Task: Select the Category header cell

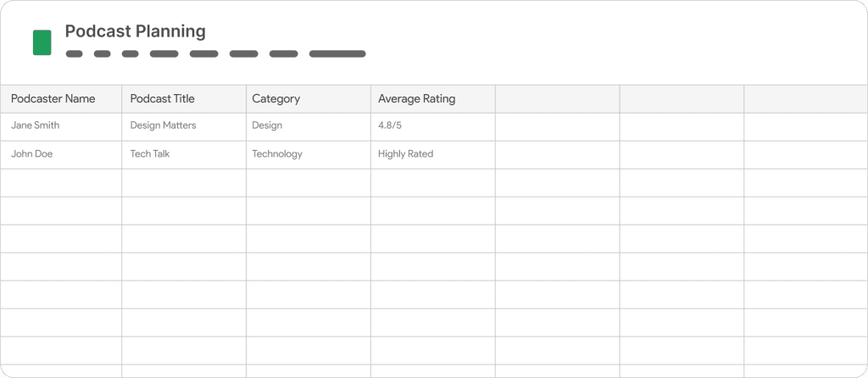Action: [x=309, y=99]
